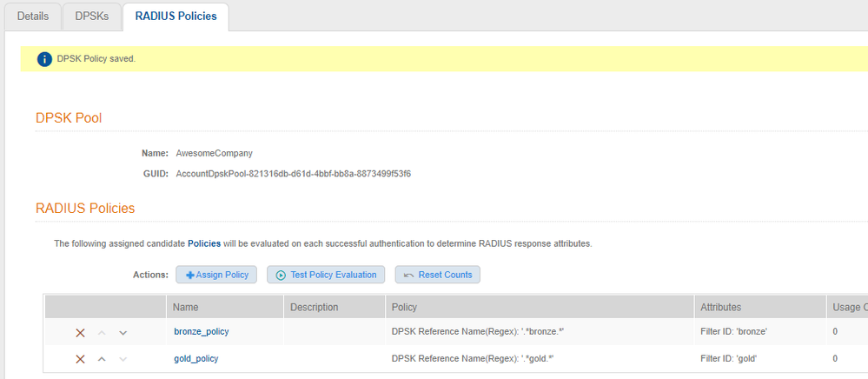Move bronze_policy down with its down arrow
This screenshot has width=868, height=379.
coord(123,332)
